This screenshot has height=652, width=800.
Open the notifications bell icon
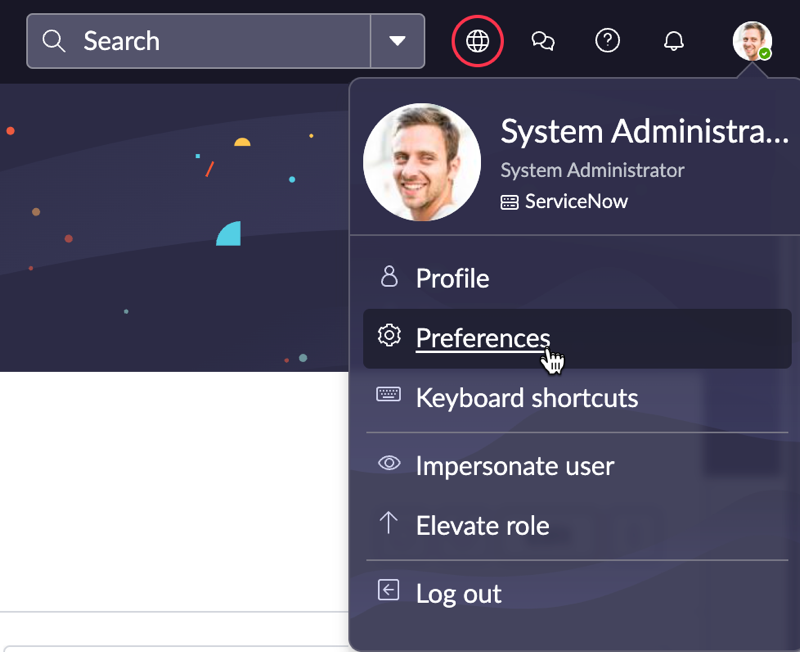(673, 41)
